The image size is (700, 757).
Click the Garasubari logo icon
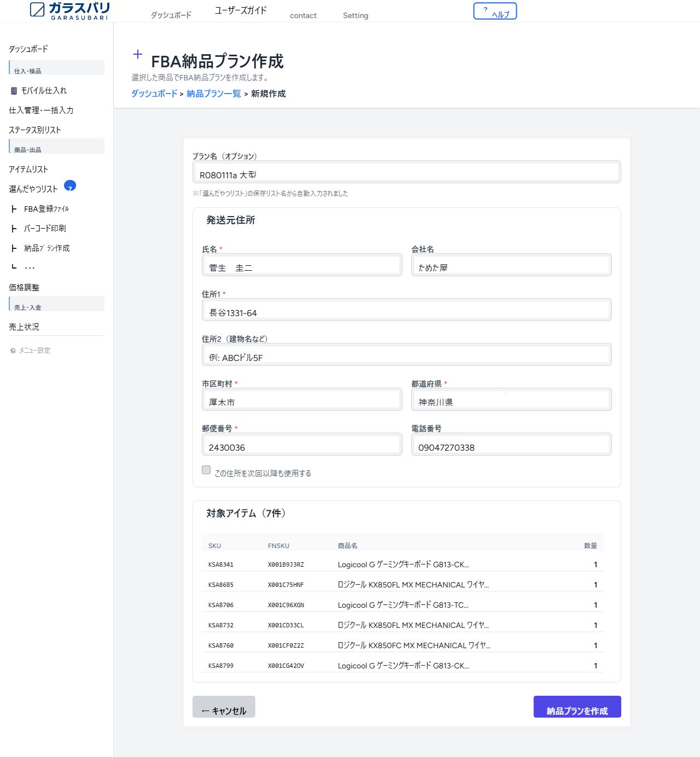tap(37, 10)
